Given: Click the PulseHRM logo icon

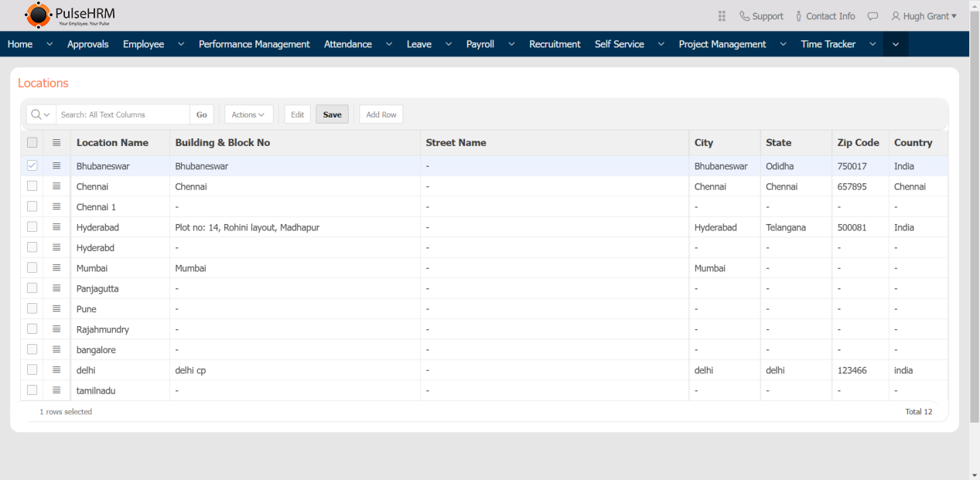Looking at the screenshot, I should pyautogui.click(x=37, y=15).
